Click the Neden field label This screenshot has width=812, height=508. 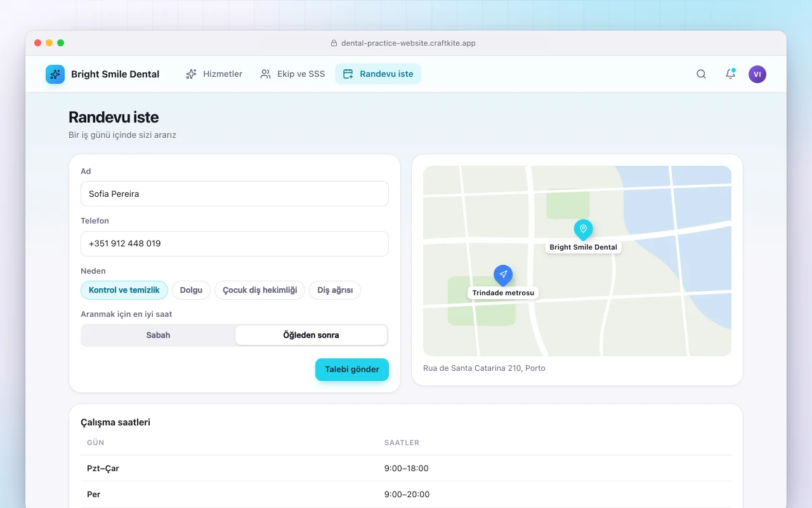(93, 271)
